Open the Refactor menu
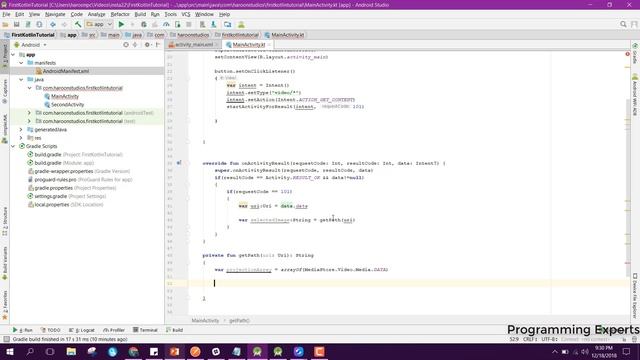640x360 pixels. pyautogui.click(x=120, y=14)
